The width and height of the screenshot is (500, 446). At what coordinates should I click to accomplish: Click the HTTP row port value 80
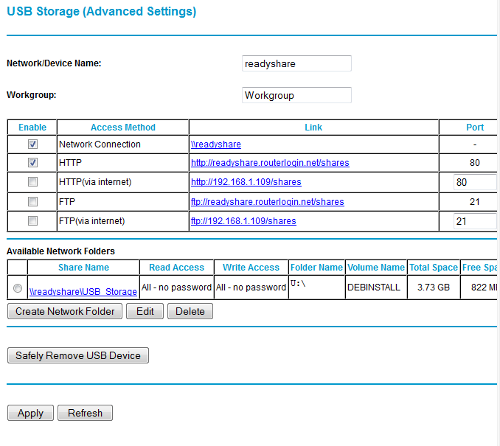coord(475,163)
